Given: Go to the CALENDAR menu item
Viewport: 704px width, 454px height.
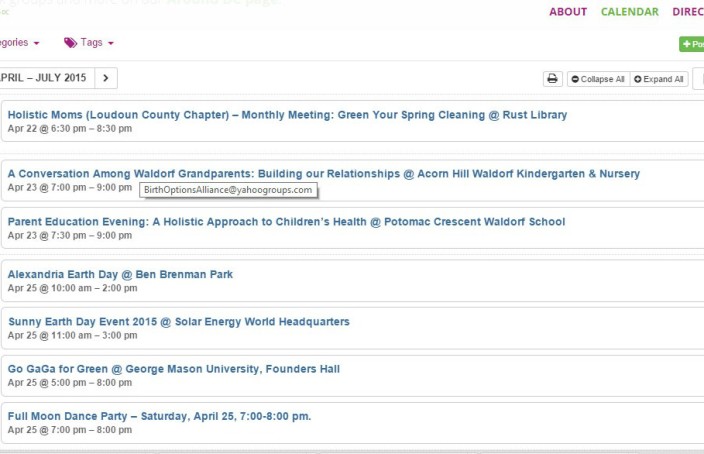Looking at the screenshot, I should click(x=629, y=12).
